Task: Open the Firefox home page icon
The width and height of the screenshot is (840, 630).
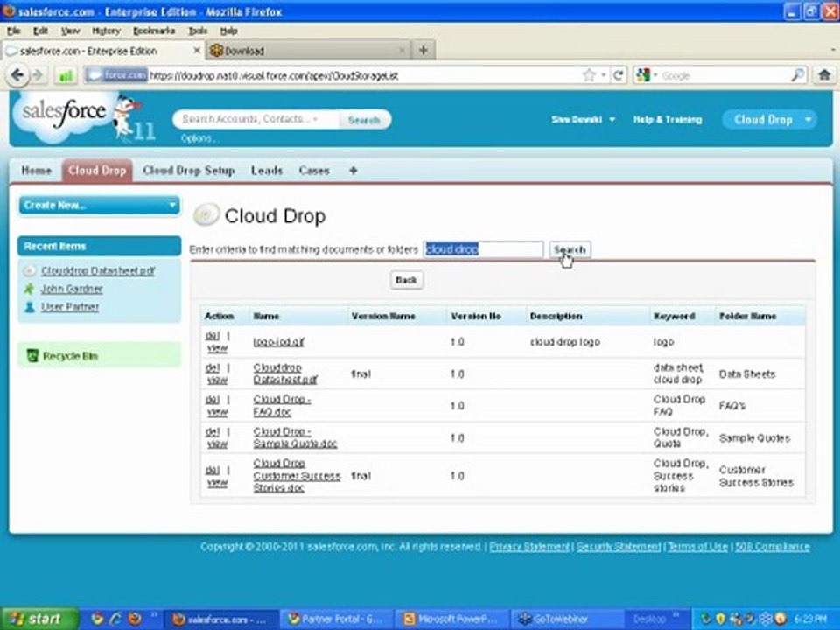Action: click(824, 75)
